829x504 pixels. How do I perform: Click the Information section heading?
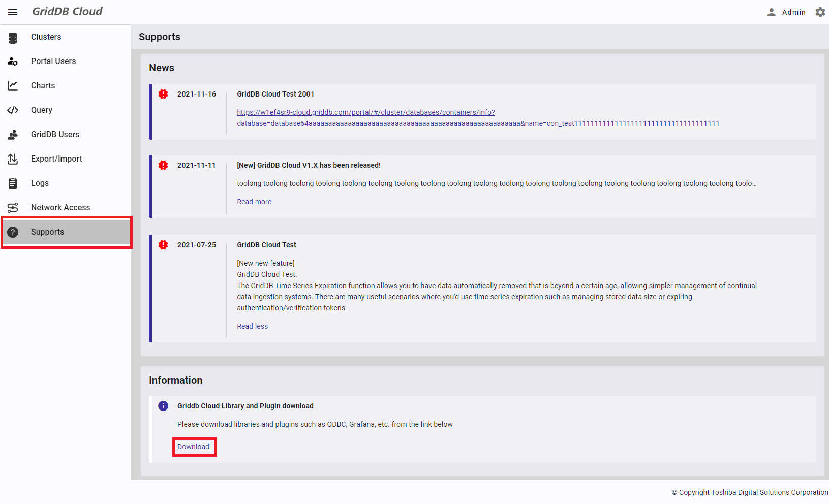175,380
